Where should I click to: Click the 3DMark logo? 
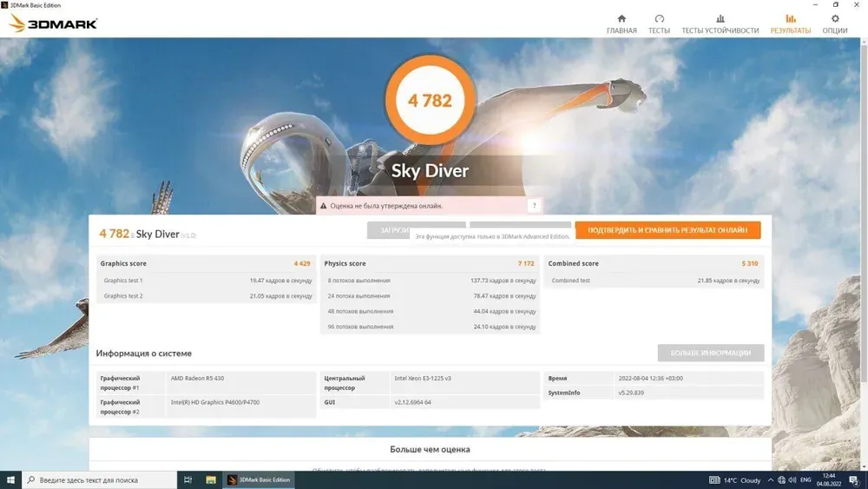tap(54, 23)
